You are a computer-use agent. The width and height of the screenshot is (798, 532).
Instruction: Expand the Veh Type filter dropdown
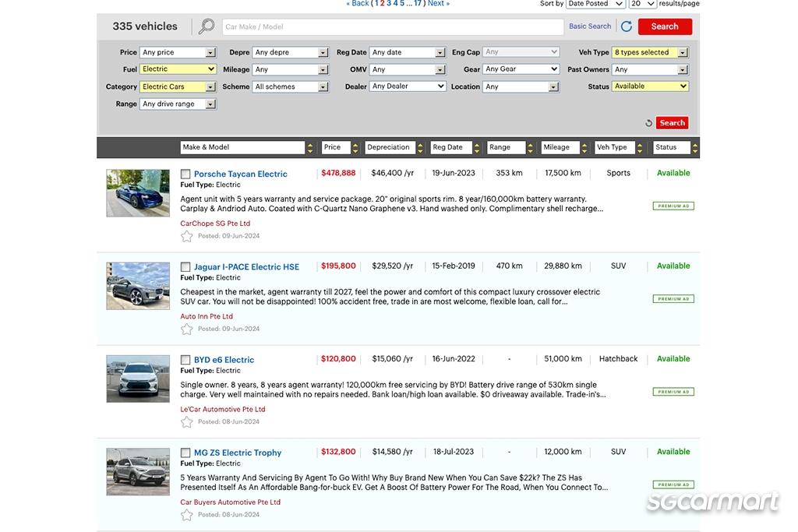click(x=650, y=52)
